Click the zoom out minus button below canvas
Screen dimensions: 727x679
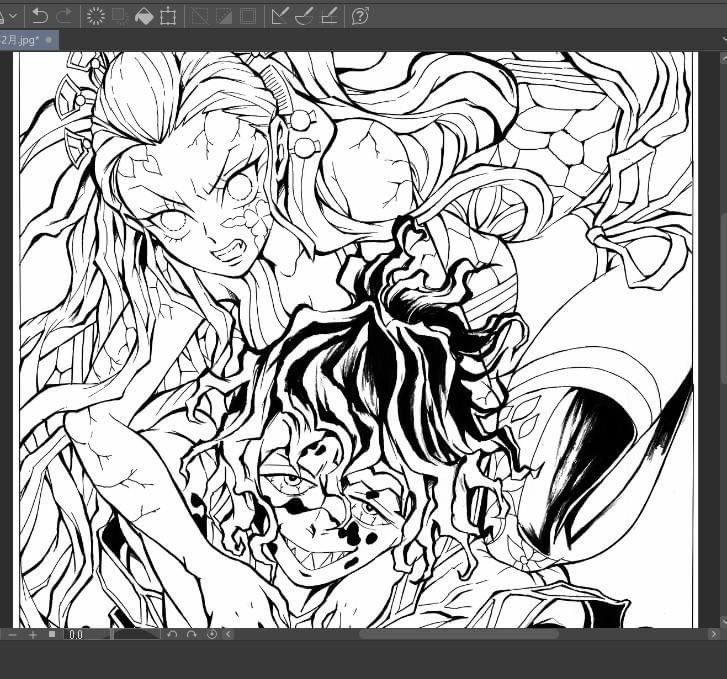point(13,634)
